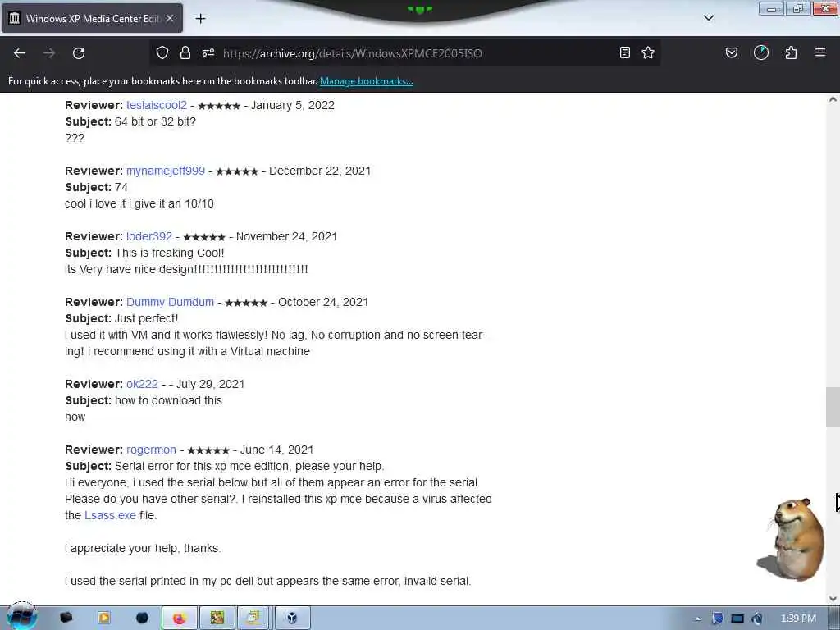
Task: Click the vertical scrollbar thumb
Action: pyautogui.click(x=833, y=407)
